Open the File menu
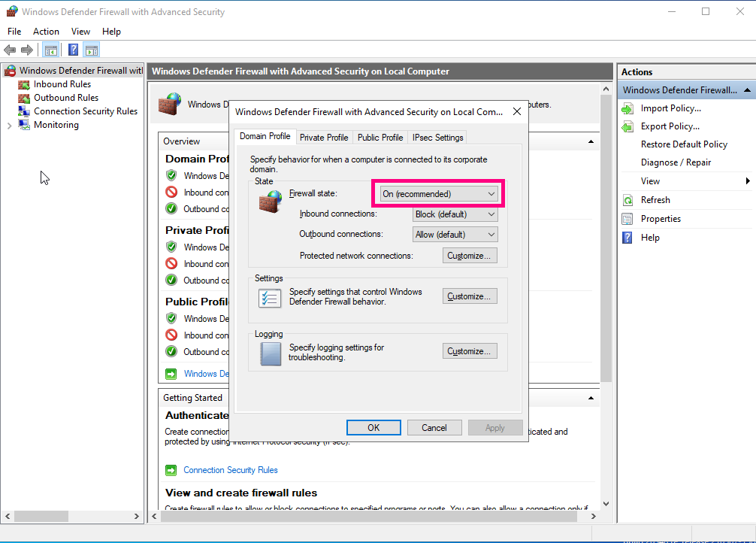This screenshot has width=756, height=543. (14, 32)
